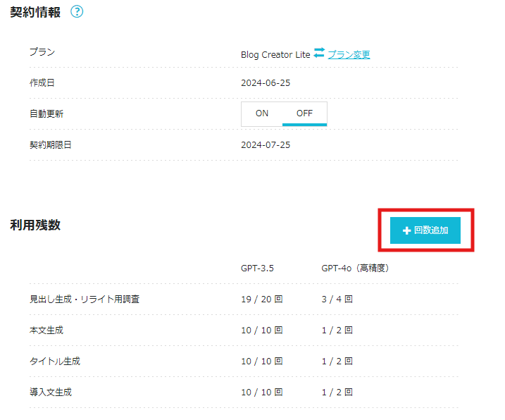Image resolution: width=505 pixels, height=420 pixels.
Task: Click the 導入文生成 row label
Action: pos(51,392)
